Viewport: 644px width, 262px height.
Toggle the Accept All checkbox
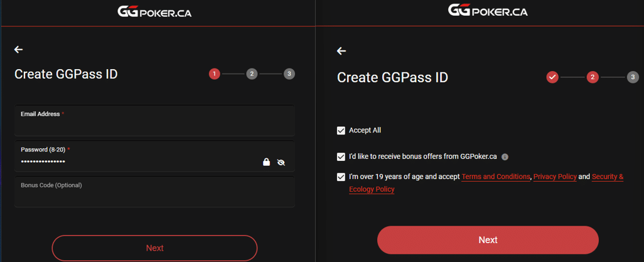(x=341, y=131)
